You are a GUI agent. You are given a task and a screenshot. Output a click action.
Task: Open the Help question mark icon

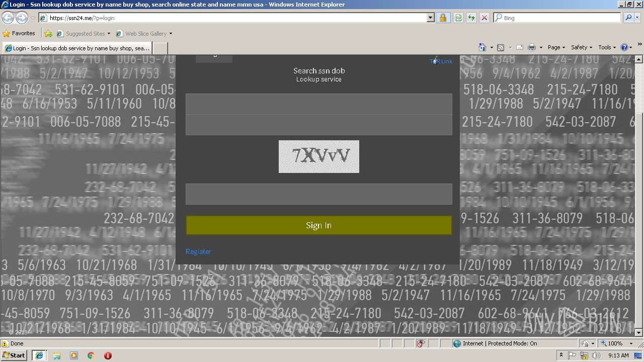pyautogui.click(x=624, y=47)
